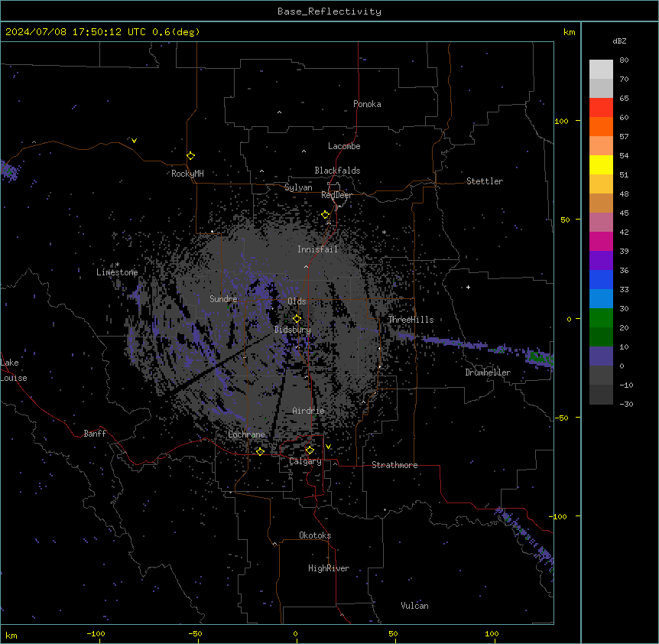Click the yellow diamond marker above Calgary label
This screenshot has height=644, width=659.
[x=310, y=450]
